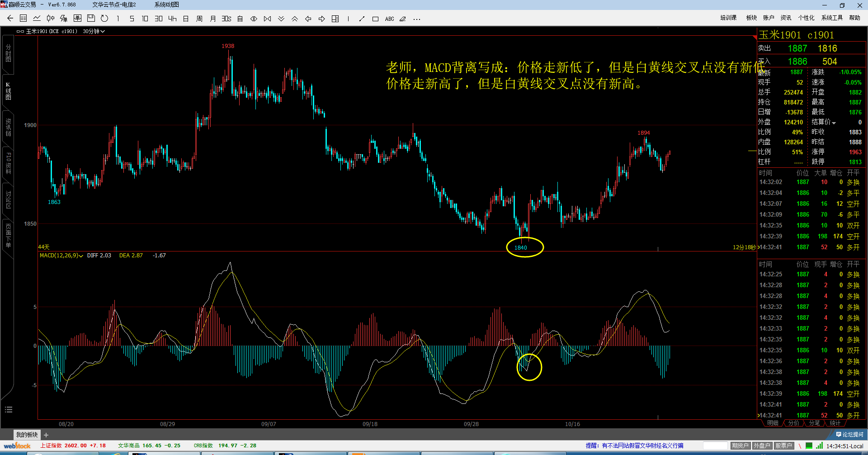Click the double up chevron icon

point(295,19)
